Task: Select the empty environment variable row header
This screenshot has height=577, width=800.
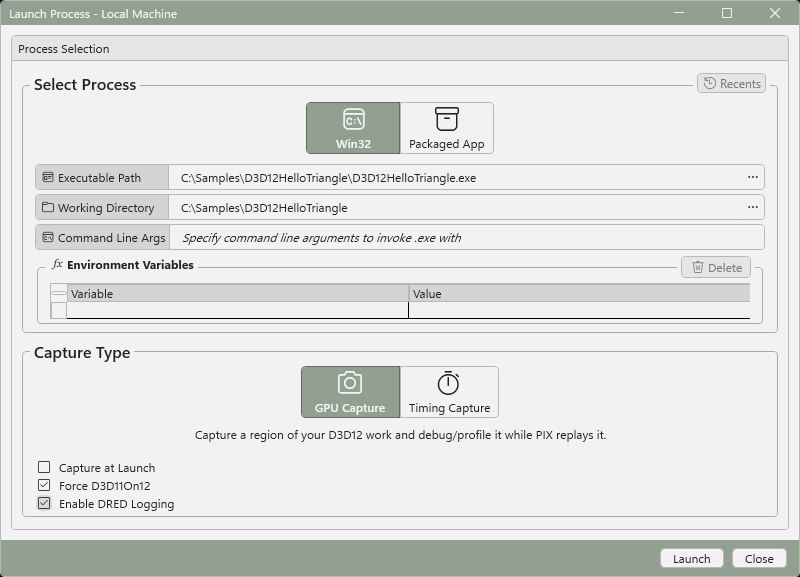Action: click(x=59, y=310)
